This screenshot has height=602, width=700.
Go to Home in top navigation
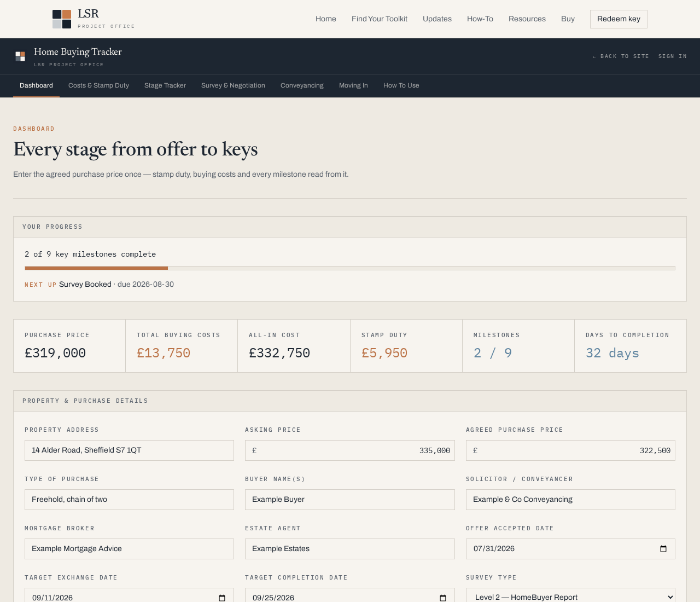[326, 19]
